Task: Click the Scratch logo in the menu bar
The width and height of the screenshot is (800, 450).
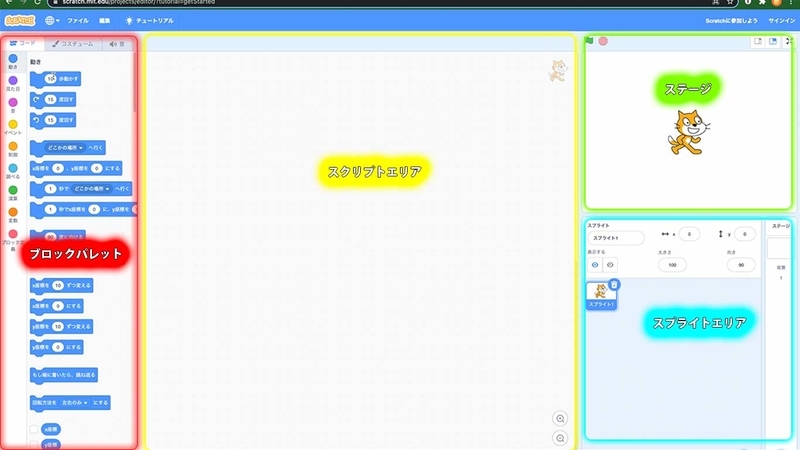Action: click(19, 20)
